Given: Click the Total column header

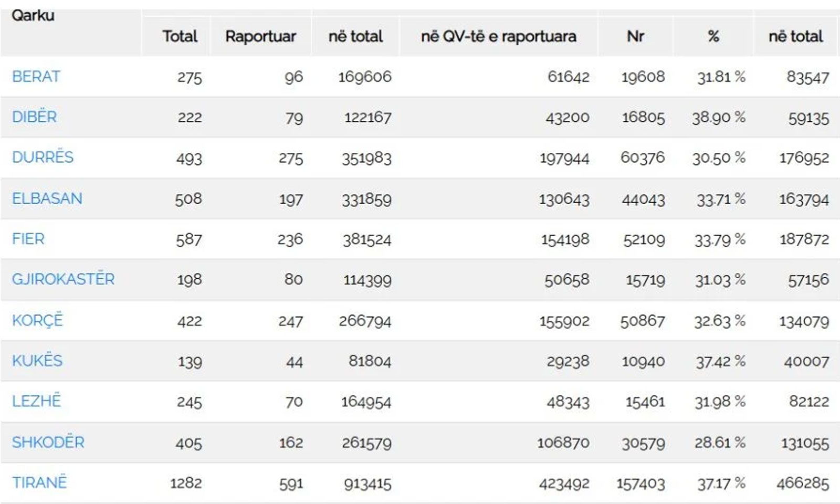Looking at the screenshot, I should click(180, 36).
